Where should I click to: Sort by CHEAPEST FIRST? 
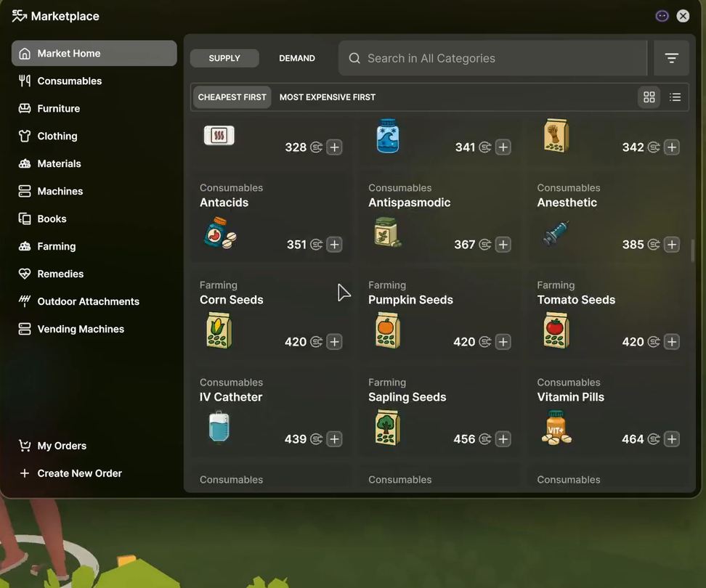(232, 97)
